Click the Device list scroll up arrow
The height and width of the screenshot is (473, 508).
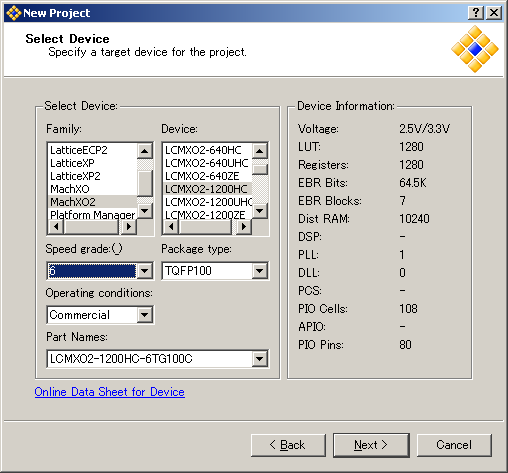click(x=260, y=151)
